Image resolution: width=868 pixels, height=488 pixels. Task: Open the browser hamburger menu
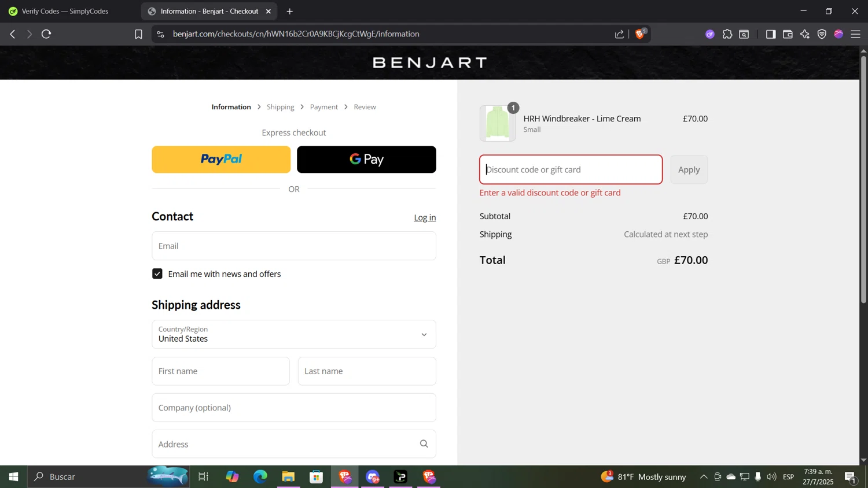coord(856,34)
